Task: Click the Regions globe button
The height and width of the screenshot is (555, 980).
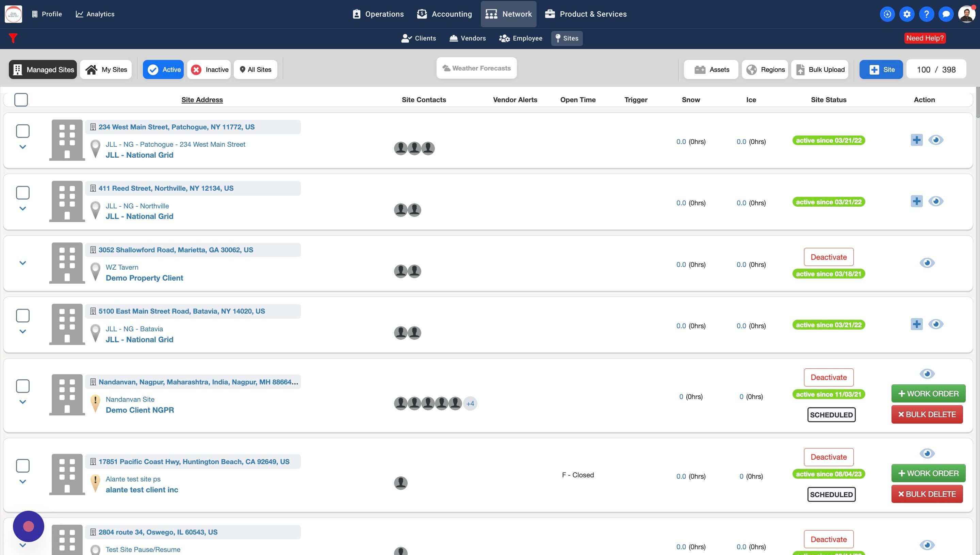Action: (x=764, y=69)
